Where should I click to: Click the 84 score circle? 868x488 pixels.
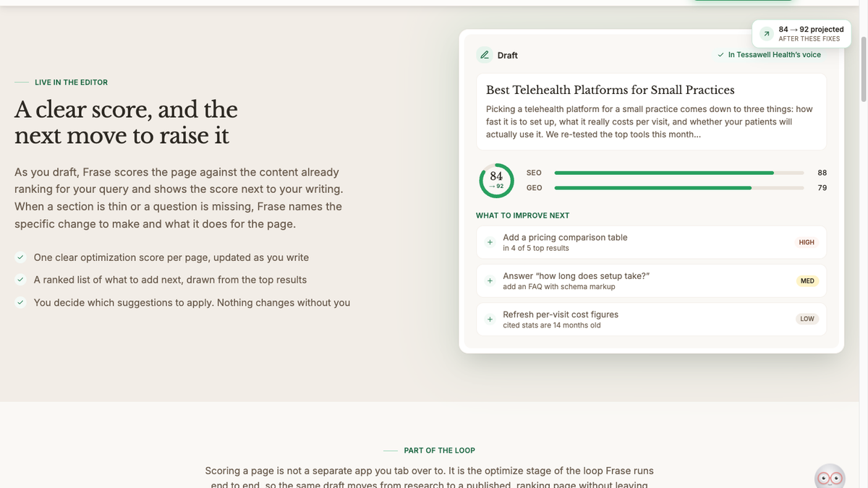pyautogui.click(x=496, y=180)
